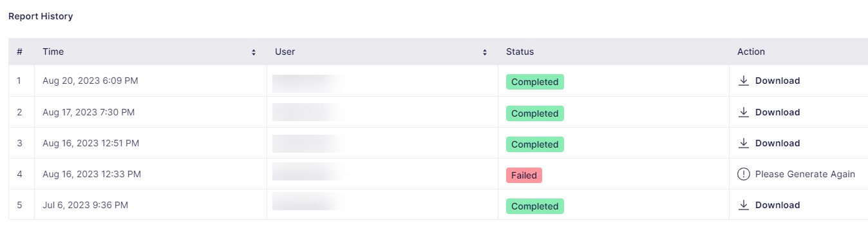
Task: Click the Time column header label
Action: (53, 52)
